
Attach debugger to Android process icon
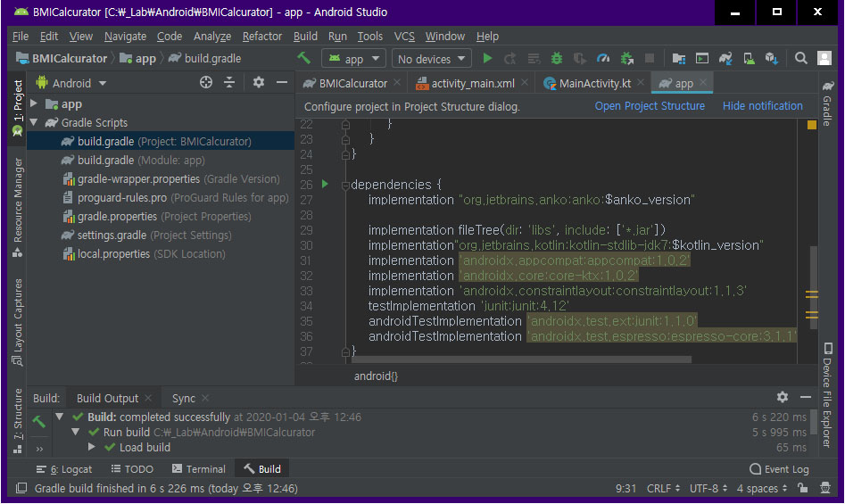pos(626,58)
